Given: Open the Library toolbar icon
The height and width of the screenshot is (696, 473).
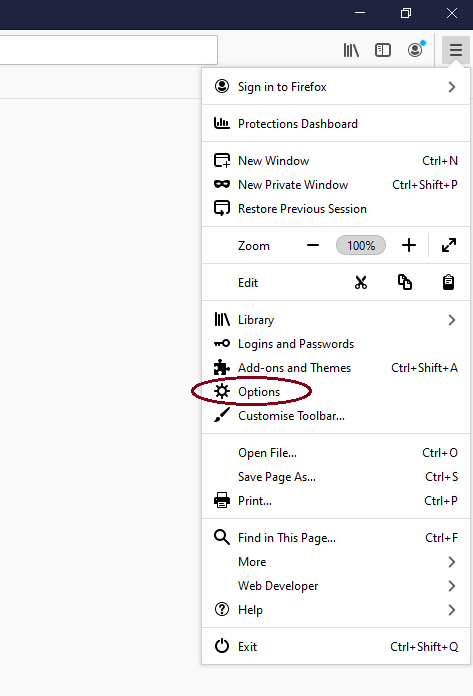Looking at the screenshot, I should pyautogui.click(x=351, y=50).
